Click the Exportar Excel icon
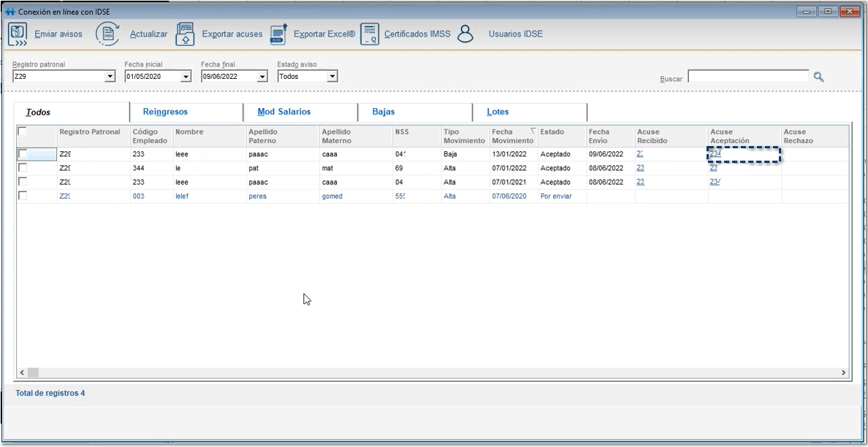The width and height of the screenshot is (868, 447). [x=278, y=34]
